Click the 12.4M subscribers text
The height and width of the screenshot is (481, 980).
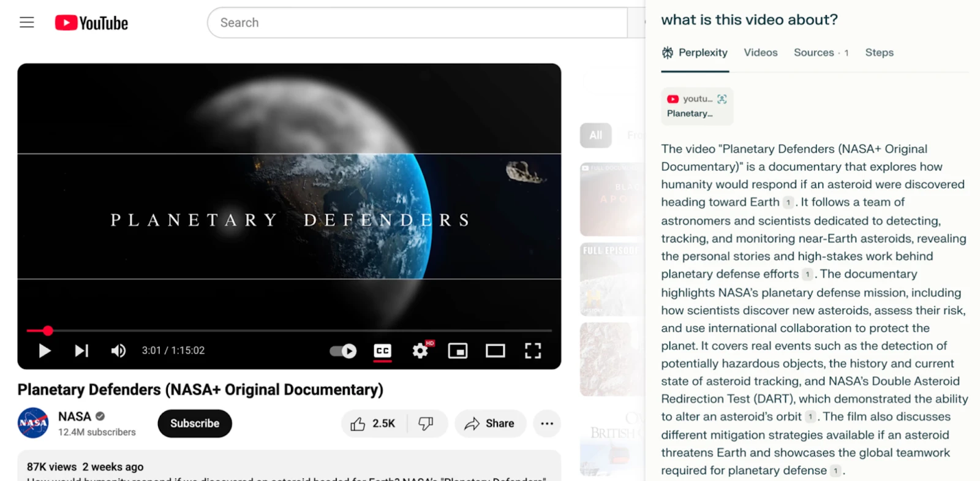(x=97, y=432)
